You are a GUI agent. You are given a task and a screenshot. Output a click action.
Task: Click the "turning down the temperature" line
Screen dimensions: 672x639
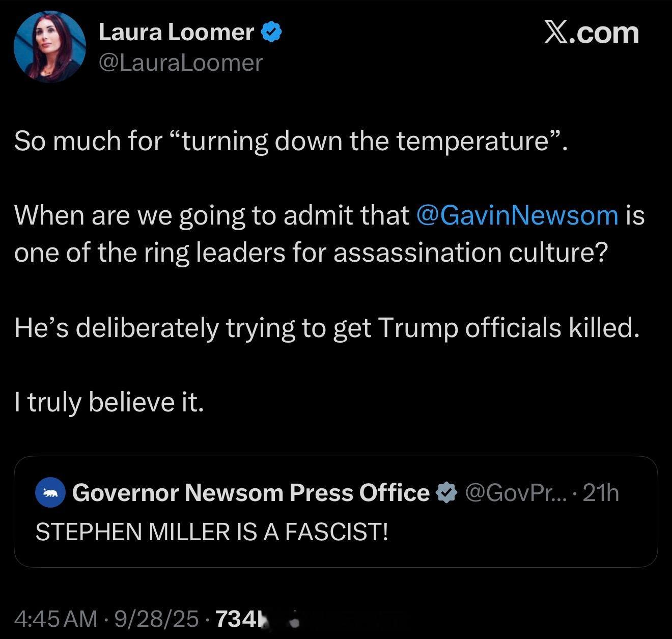290,141
